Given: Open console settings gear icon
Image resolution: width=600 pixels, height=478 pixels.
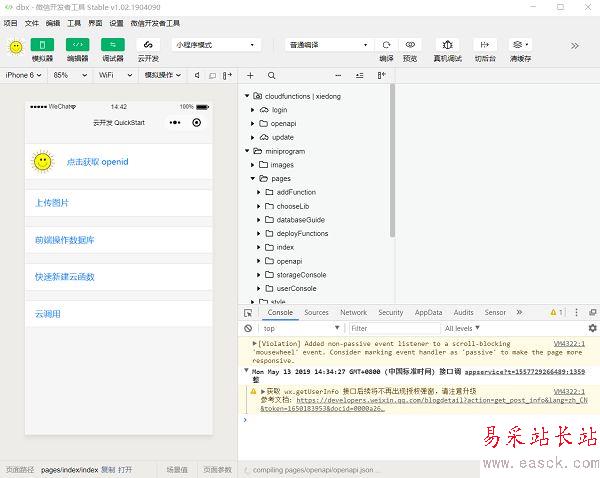Looking at the screenshot, I should [x=592, y=328].
